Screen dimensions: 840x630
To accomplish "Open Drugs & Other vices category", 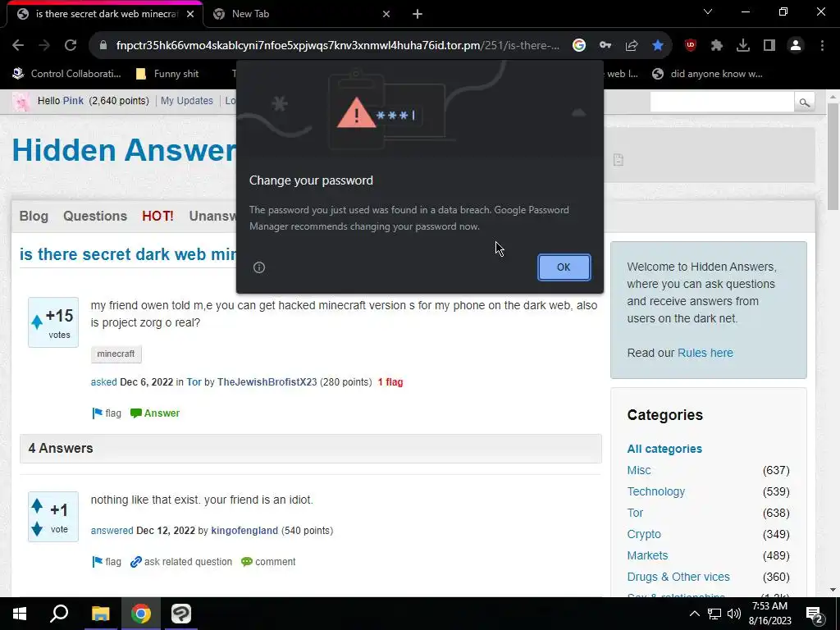I will point(678,577).
